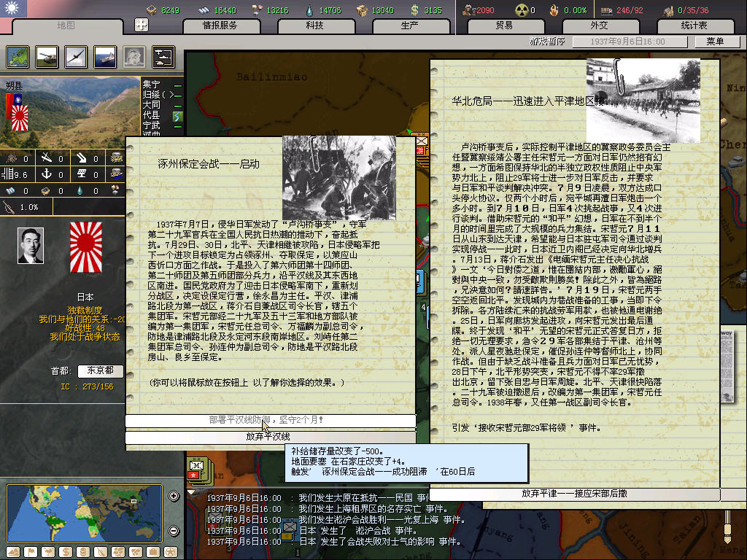Viewport: 747px width, 560px height.
Task: Zoom in with the minimap plus button
Action: [x=174, y=496]
